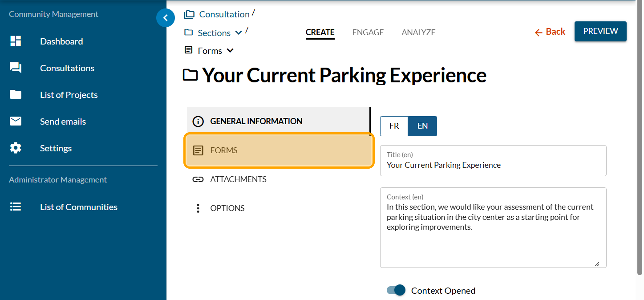This screenshot has height=300, width=644.
Task: Click the Consultations chat icon
Action: tap(16, 68)
